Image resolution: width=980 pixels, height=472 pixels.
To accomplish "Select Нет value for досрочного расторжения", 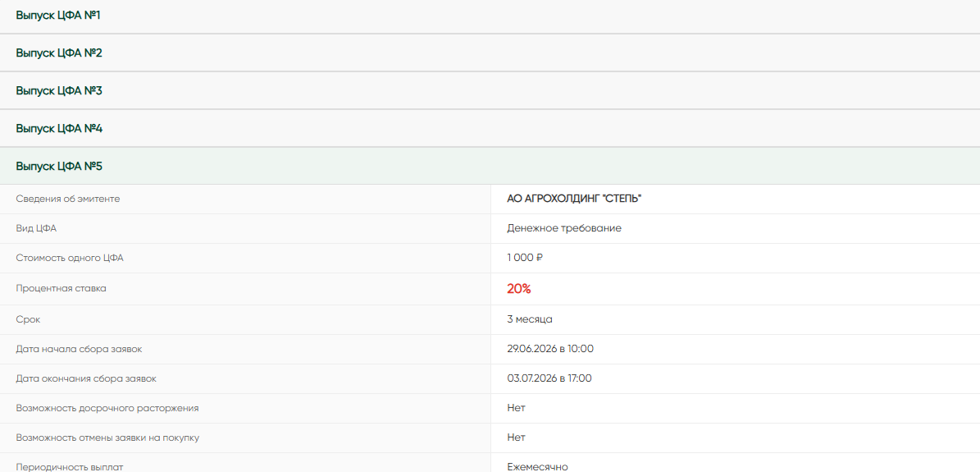I will point(517,408).
